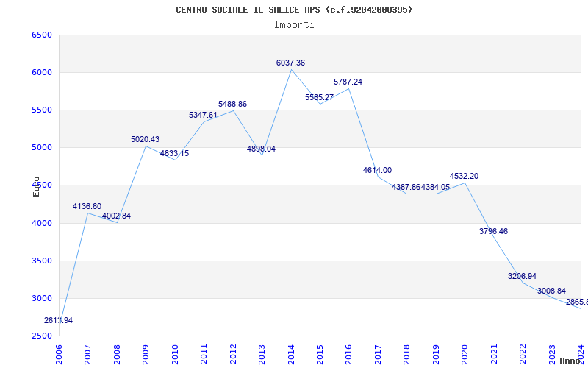Click the y-axis tick 6000

[42, 72]
